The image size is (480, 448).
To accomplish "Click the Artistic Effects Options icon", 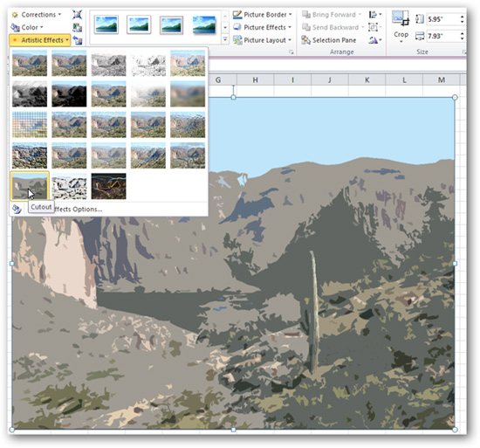I will tap(17, 209).
